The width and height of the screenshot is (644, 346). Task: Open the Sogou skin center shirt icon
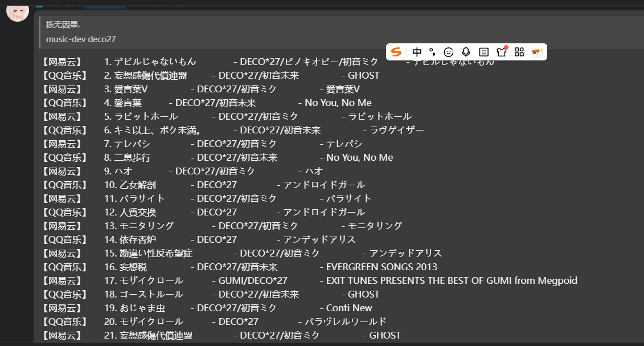502,52
